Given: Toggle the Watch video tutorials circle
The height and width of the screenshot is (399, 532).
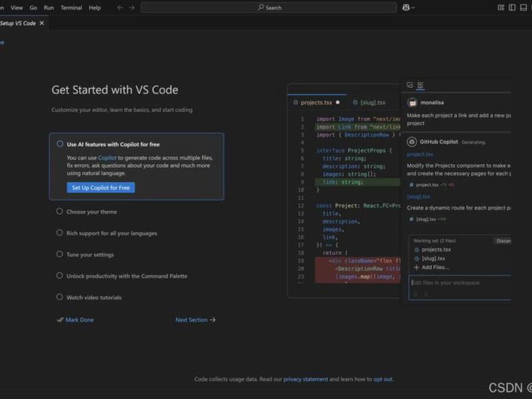Looking at the screenshot, I should pos(59,297).
